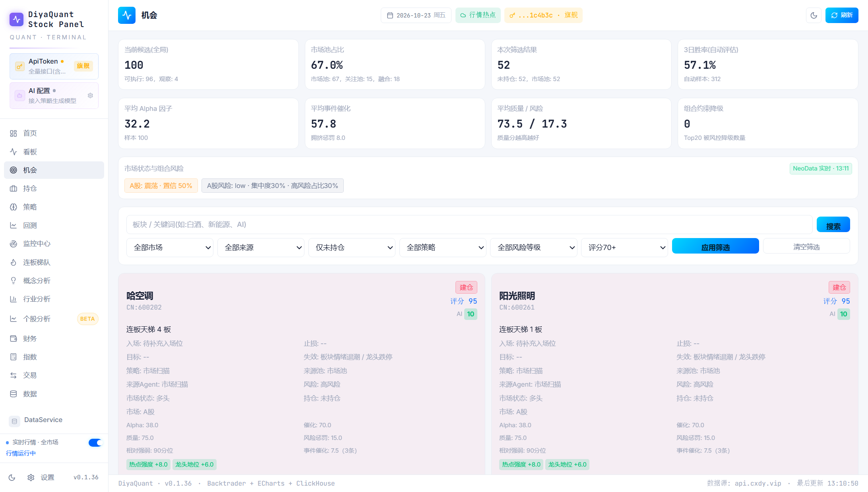Click the moon icon beside 设置
Image resolution: width=868 pixels, height=492 pixels.
click(x=12, y=477)
